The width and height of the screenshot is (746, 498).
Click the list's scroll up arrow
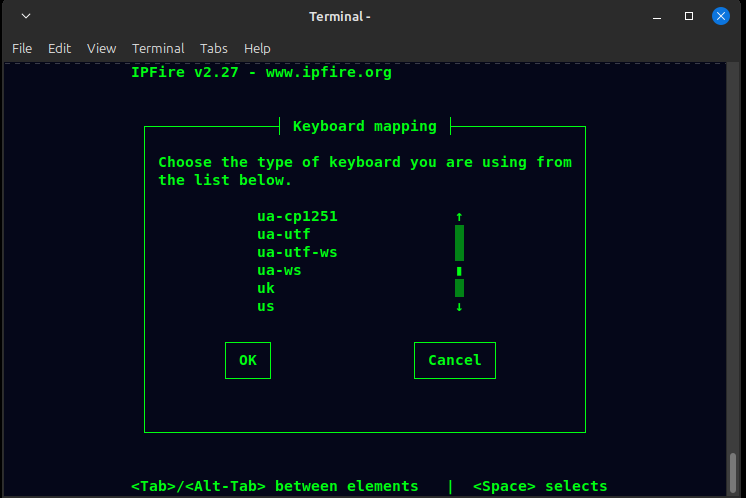pos(459,216)
